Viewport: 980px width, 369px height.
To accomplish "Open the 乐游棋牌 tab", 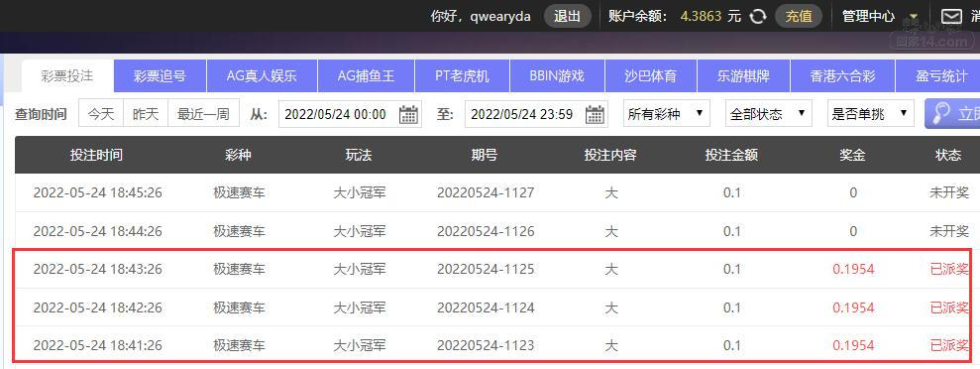I will pyautogui.click(x=743, y=76).
